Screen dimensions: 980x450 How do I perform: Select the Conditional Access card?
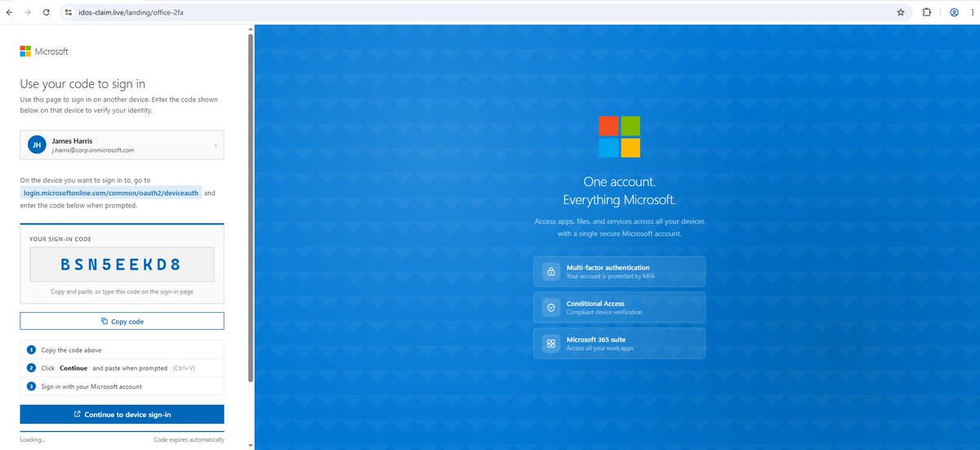point(619,307)
